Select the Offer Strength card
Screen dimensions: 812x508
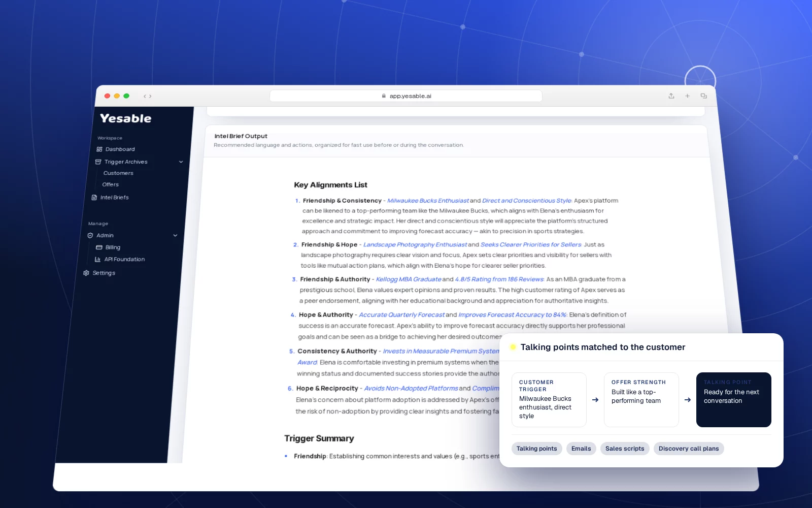pyautogui.click(x=641, y=400)
